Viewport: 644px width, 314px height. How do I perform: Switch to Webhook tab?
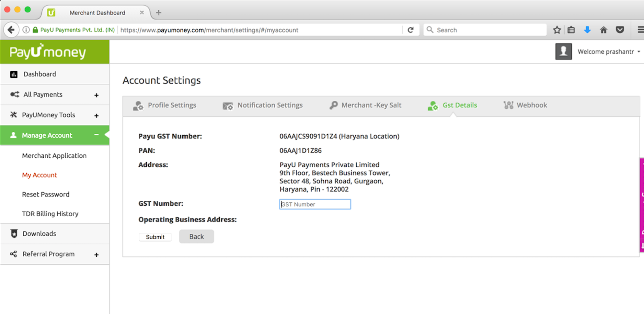(525, 105)
